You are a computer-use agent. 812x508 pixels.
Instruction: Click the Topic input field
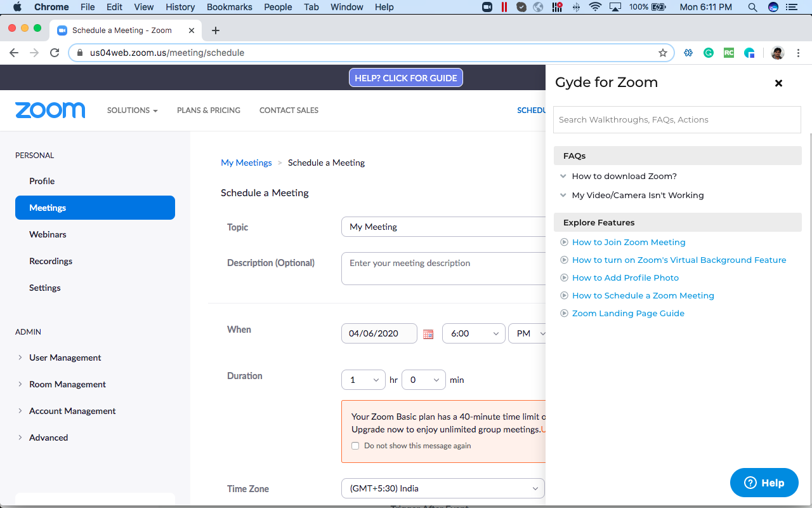click(443, 227)
